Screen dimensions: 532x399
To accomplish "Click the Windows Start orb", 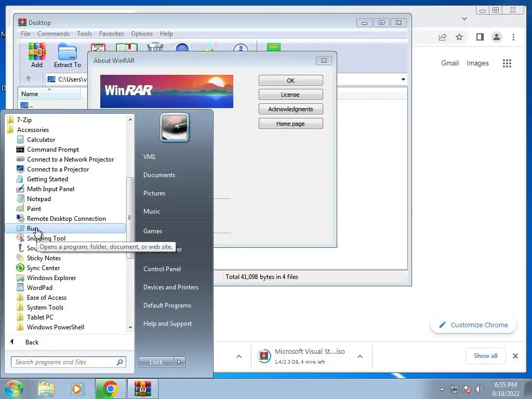I will (14, 389).
